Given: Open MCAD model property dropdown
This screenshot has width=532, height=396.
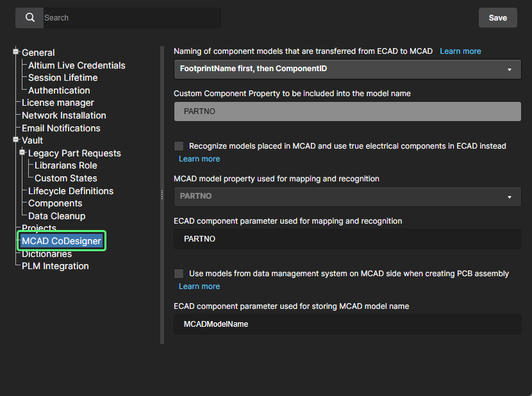Looking at the screenshot, I should click(x=347, y=196).
